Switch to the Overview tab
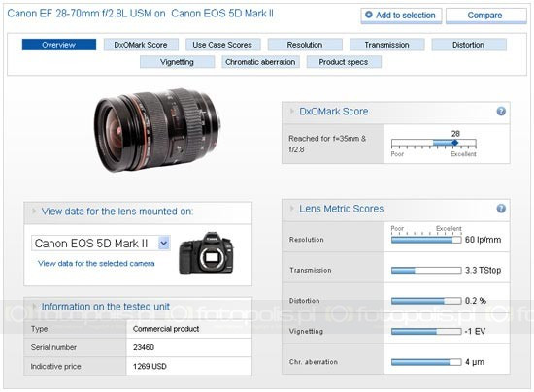 (x=59, y=45)
